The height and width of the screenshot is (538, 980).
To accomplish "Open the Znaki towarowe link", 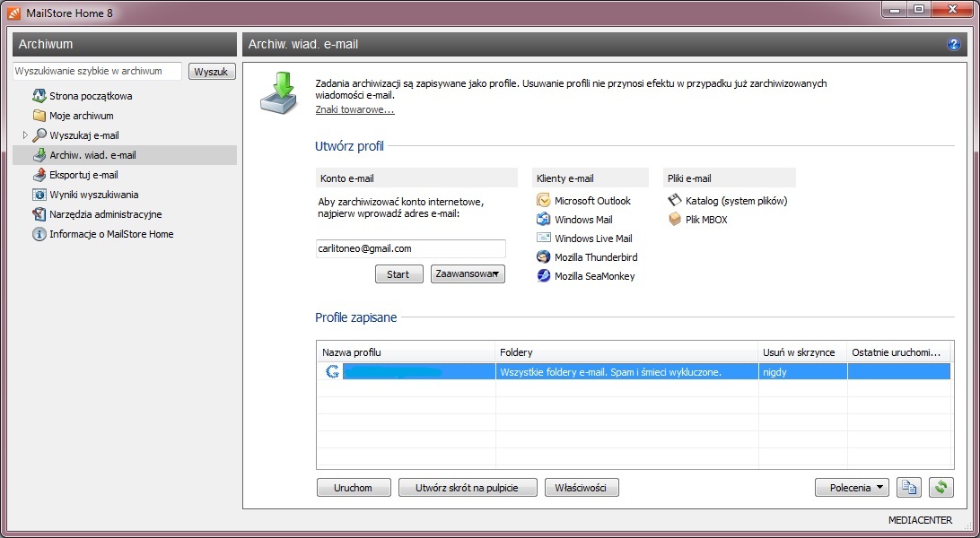I will point(354,110).
